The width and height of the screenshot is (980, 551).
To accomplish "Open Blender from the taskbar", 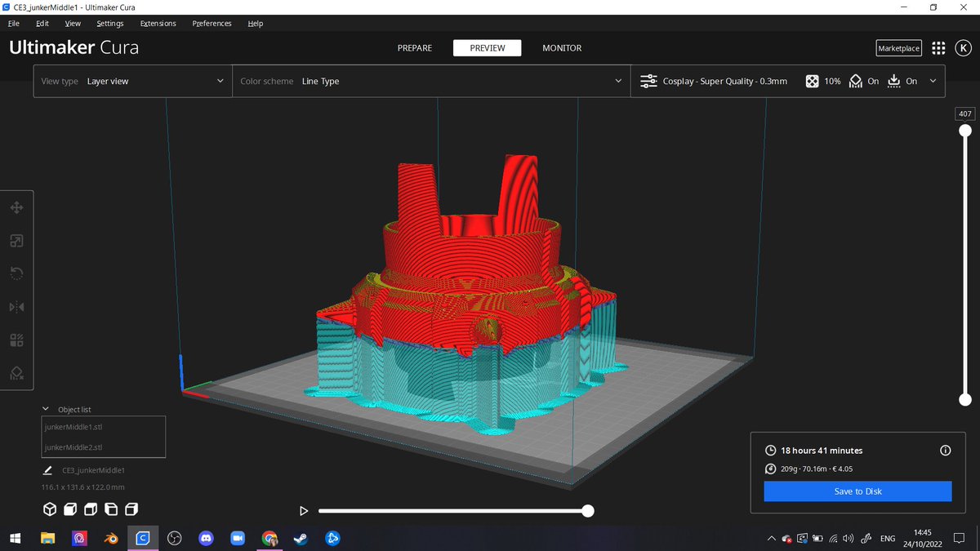I will tap(110, 539).
